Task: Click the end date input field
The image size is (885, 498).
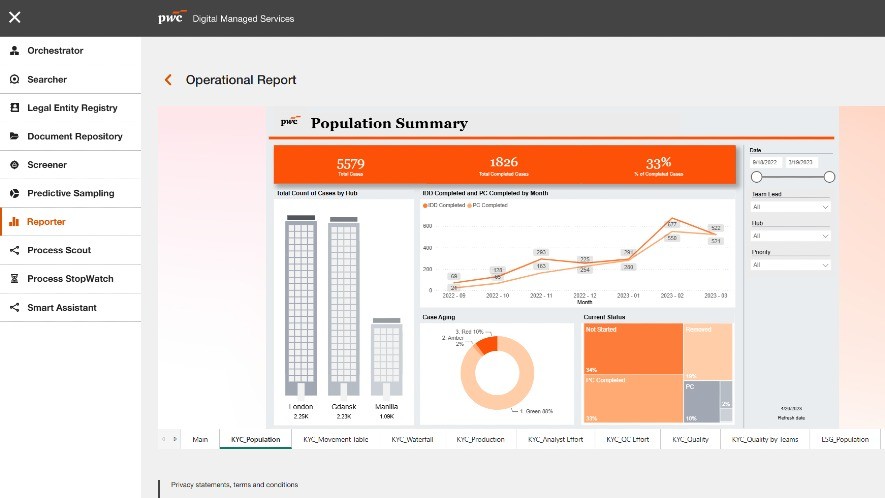Action: click(x=801, y=162)
